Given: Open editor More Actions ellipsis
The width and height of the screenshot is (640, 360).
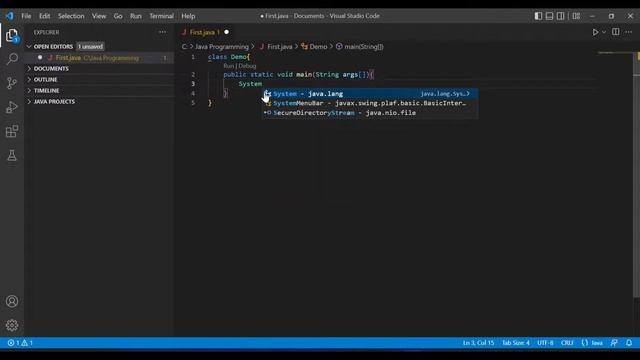Looking at the screenshot, I should (x=629, y=32).
